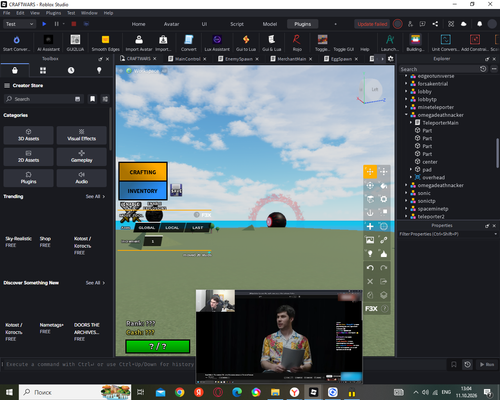Switch to the Home ribbon tab
This screenshot has height=400, width=500.
tap(138, 24)
